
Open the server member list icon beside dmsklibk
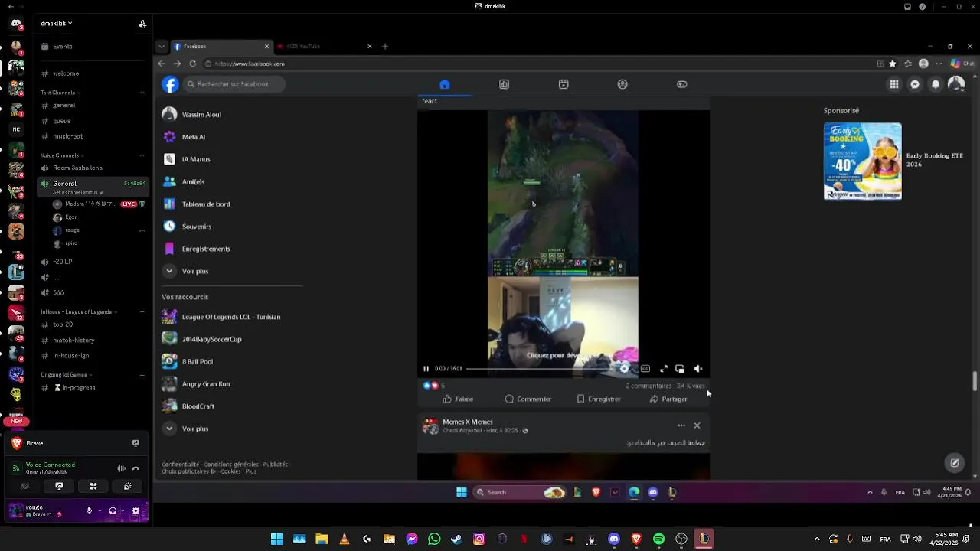pyautogui.click(x=142, y=24)
